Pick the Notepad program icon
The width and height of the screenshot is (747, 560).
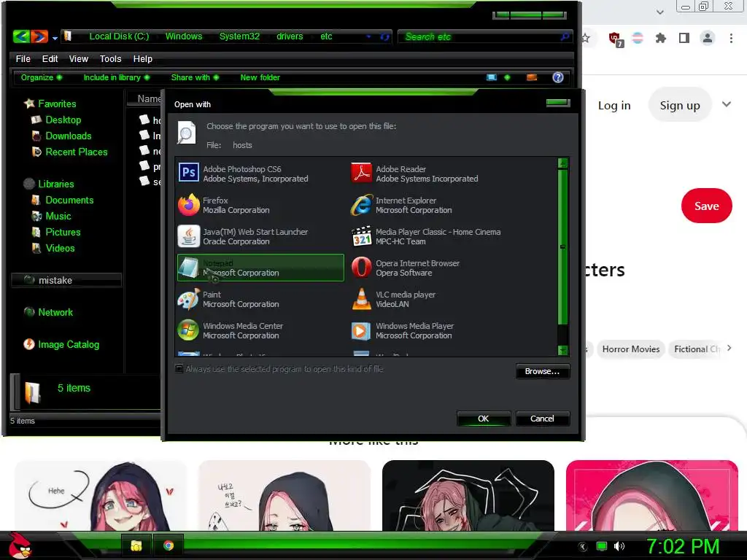point(189,268)
